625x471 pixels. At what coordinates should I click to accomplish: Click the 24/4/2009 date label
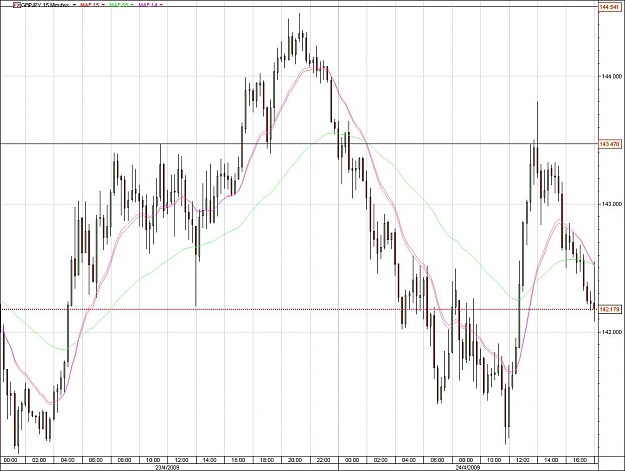coord(468,467)
